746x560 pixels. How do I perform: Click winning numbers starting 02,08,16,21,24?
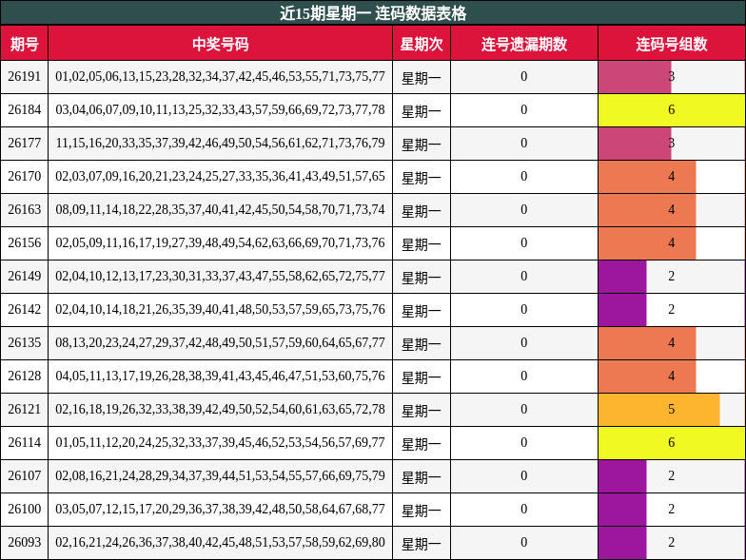(x=221, y=475)
